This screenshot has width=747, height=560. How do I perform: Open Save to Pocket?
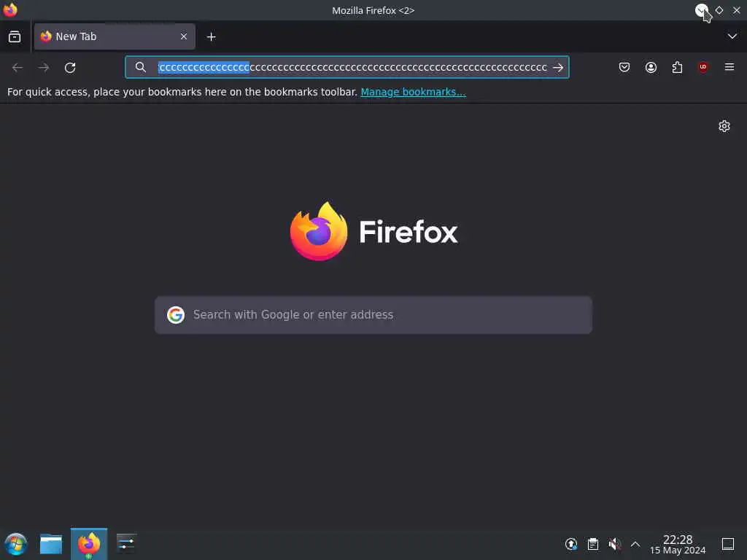tap(624, 67)
